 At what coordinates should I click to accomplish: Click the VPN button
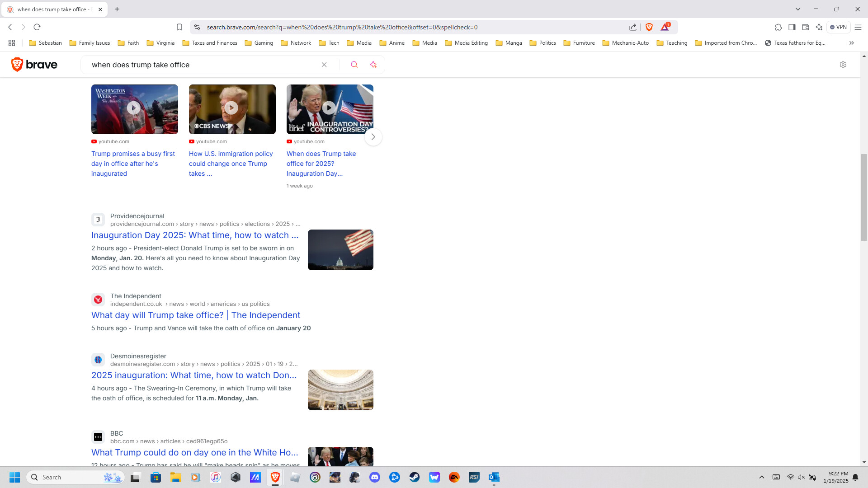coord(838,27)
